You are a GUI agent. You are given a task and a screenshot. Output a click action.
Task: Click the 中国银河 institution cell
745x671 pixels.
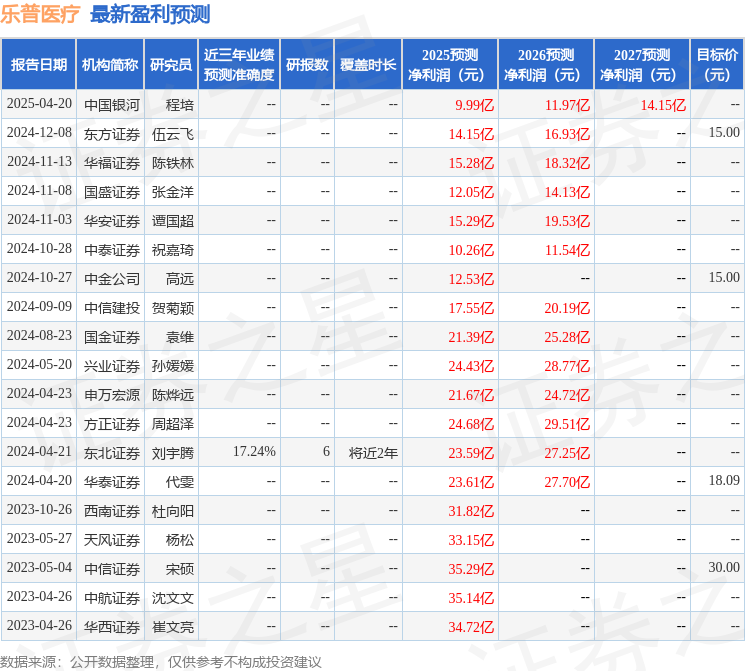112,105
